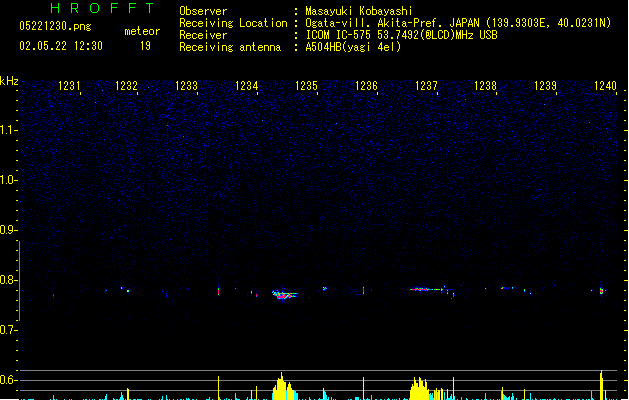
Task: Click the observer name Masayuki Kobayashi
Action: tap(359, 11)
